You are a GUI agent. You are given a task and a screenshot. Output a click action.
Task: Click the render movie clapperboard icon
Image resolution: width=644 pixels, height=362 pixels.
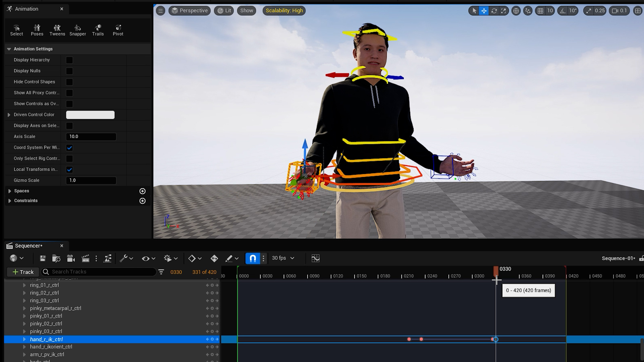(x=86, y=258)
